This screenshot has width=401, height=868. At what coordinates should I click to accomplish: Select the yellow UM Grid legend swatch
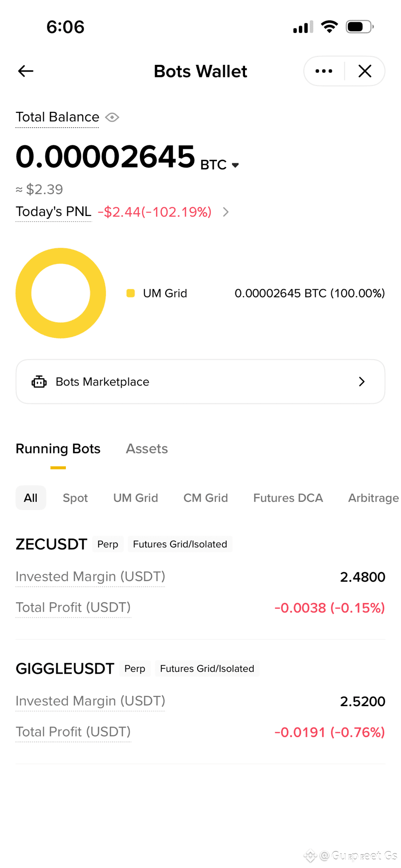coord(130,293)
